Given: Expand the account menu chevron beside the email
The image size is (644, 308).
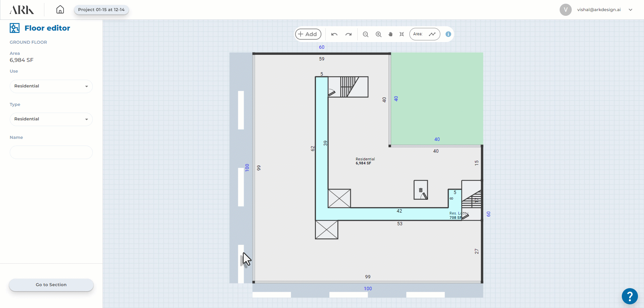Looking at the screenshot, I should pos(631,10).
